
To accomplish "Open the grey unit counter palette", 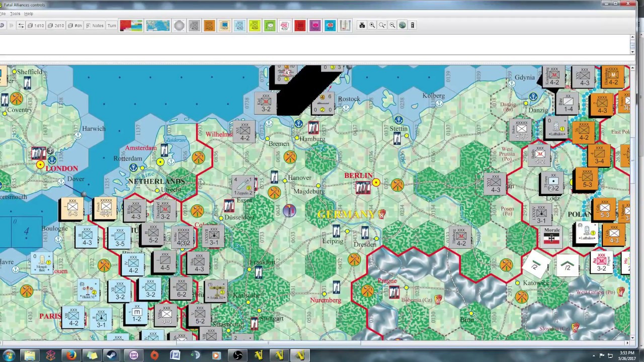I will click(x=194, y=25).
